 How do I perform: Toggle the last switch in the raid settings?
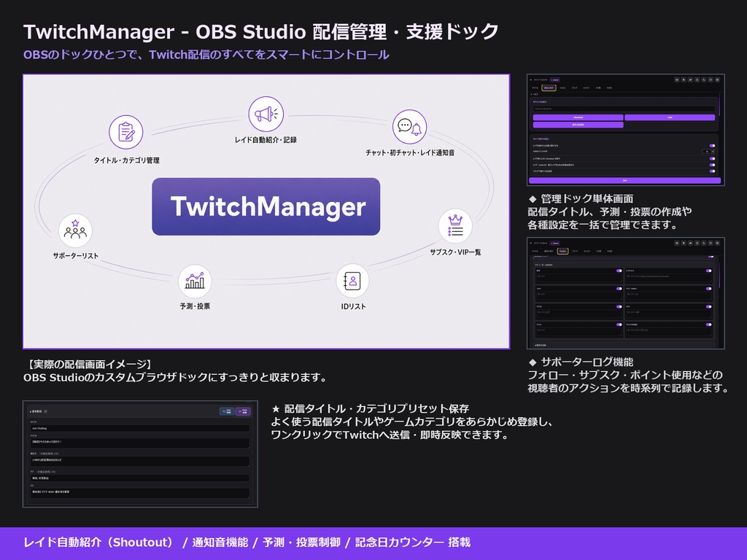point(712,171)
